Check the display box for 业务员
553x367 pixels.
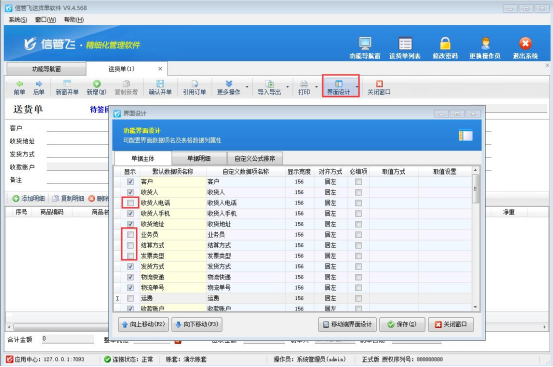click(x=130, y=235)
